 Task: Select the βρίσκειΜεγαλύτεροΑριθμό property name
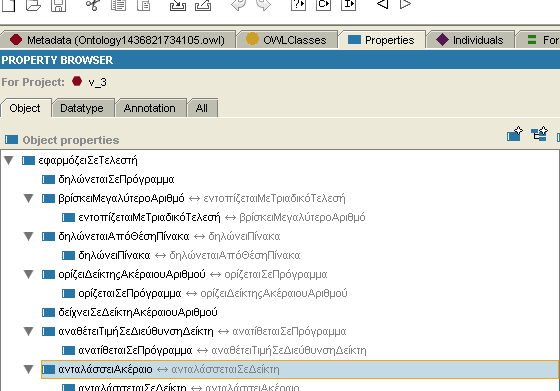121,198
